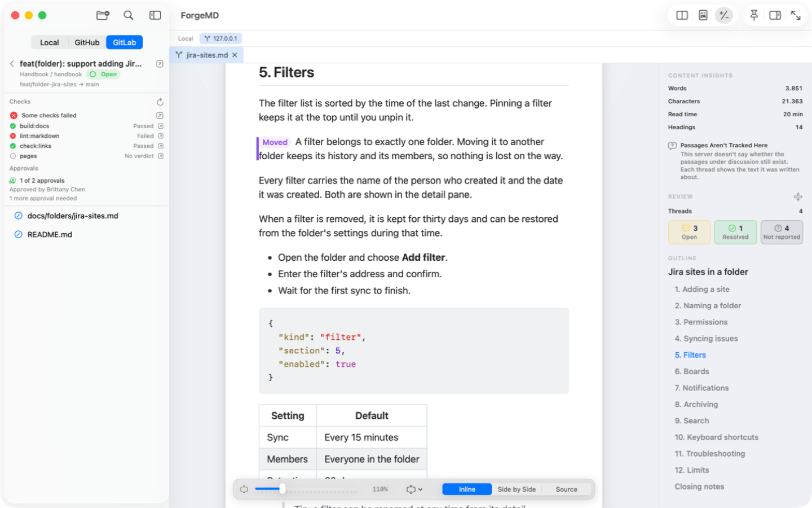Click the 127.0.0.1 server chip
Image resolution: width=812 pixels, height=508 pixels.
220,38
